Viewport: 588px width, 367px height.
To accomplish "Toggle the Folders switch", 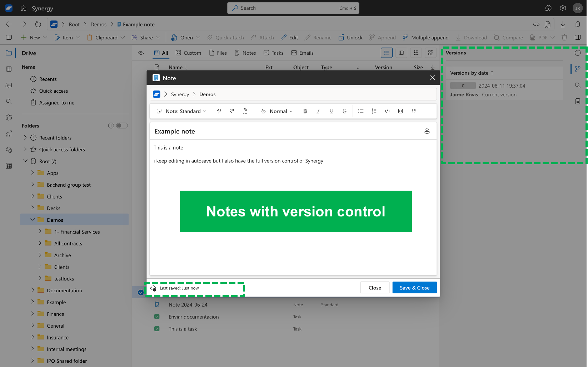I will click(x=122, y=126).
